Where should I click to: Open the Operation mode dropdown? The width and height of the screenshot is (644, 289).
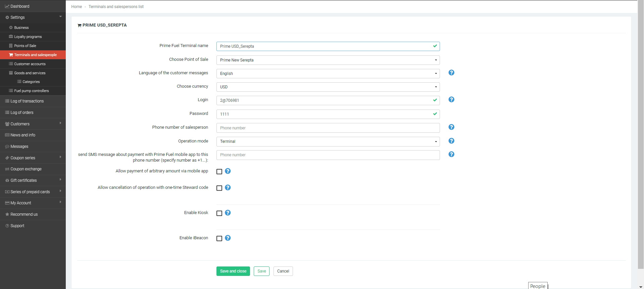tap(328, 141)
